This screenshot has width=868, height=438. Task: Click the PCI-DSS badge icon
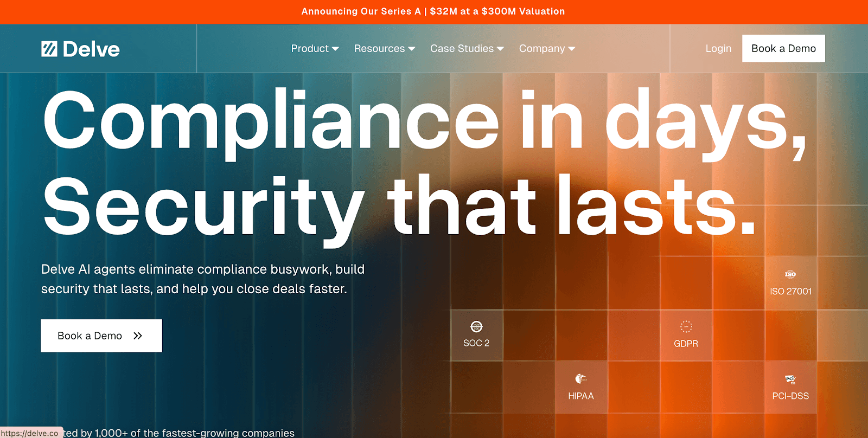pos(790,379)
